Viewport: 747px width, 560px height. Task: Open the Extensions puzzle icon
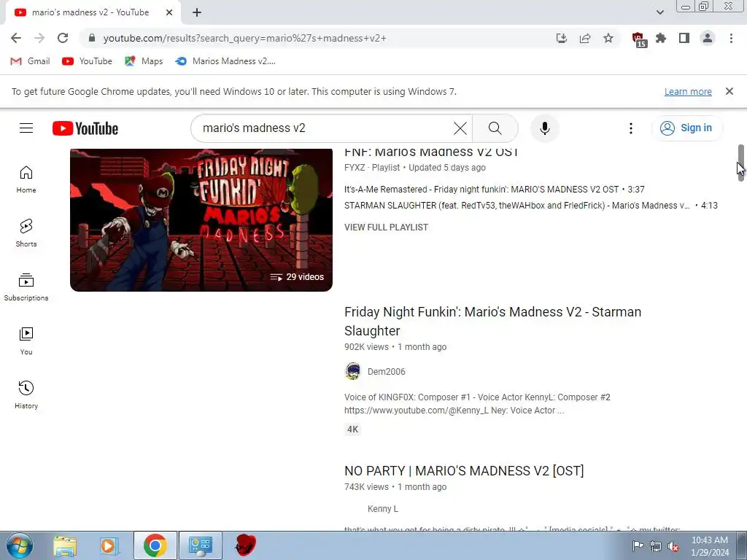click(x=661, y=38)
